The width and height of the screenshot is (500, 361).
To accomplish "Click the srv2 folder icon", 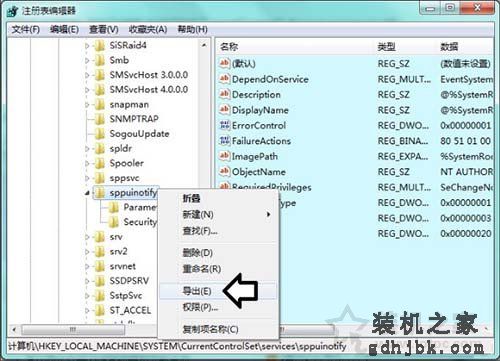I will pyautogui.click(x=100, y=252).
